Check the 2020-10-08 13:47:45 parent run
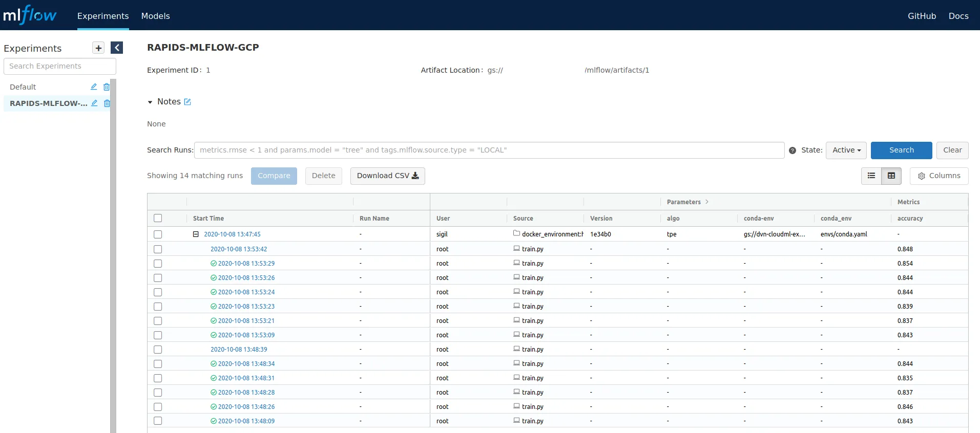Image resolution: width=980 pixels, height=433 pixels. [x=158, y=234]
